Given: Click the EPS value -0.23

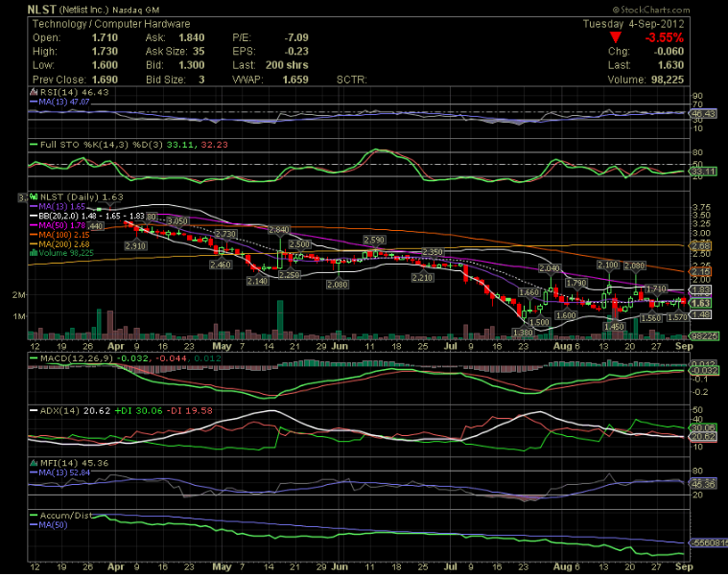Looking at the screenshot, I should point(296,52).
